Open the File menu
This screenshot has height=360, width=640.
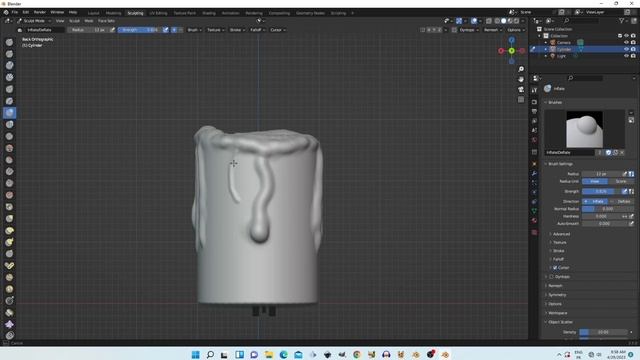[x=15, y=12]
